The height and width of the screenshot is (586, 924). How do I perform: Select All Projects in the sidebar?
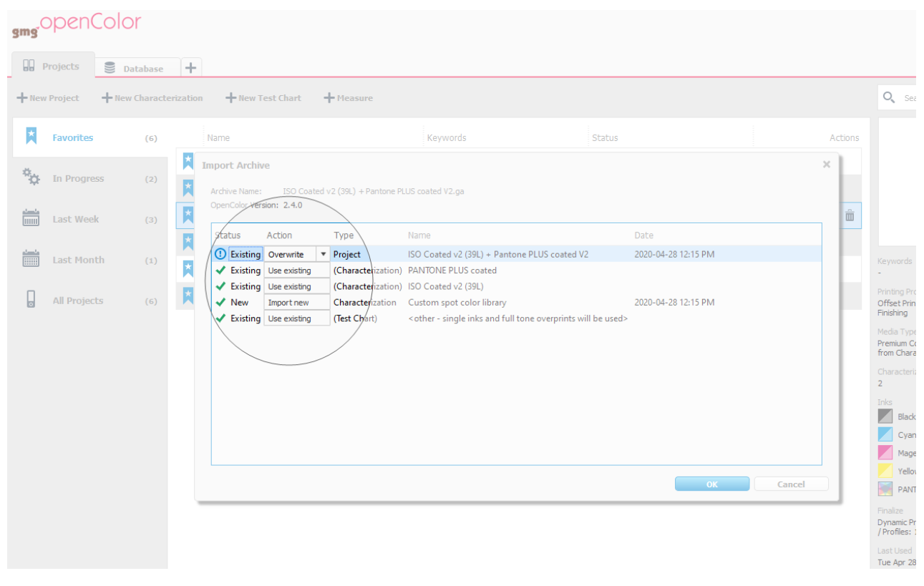pyautogui.click(x=90, y=301)
